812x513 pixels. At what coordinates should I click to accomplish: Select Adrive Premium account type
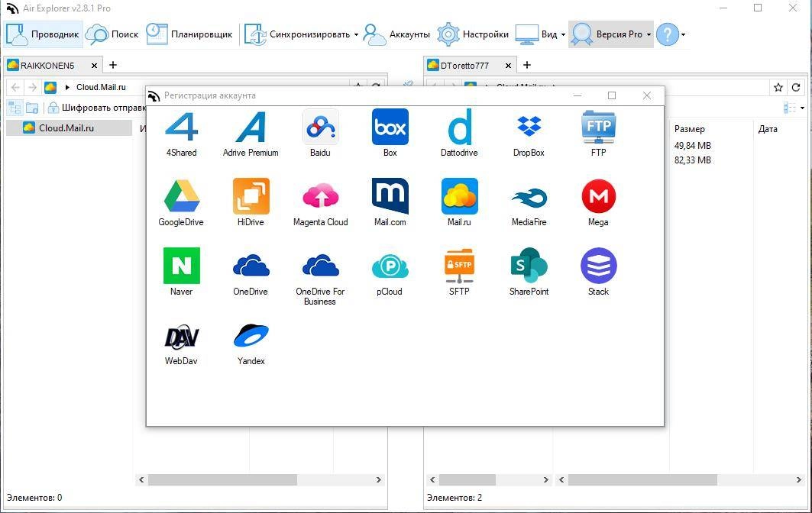point(251,133)
